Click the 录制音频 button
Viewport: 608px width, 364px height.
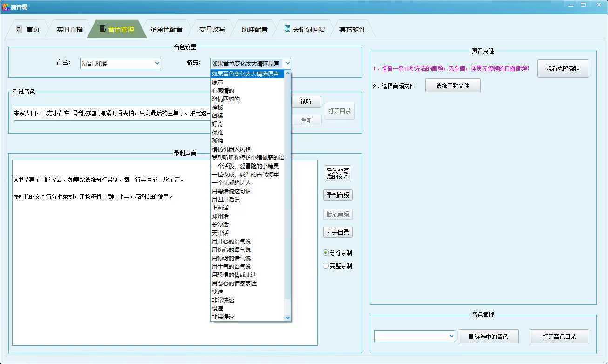338,195
